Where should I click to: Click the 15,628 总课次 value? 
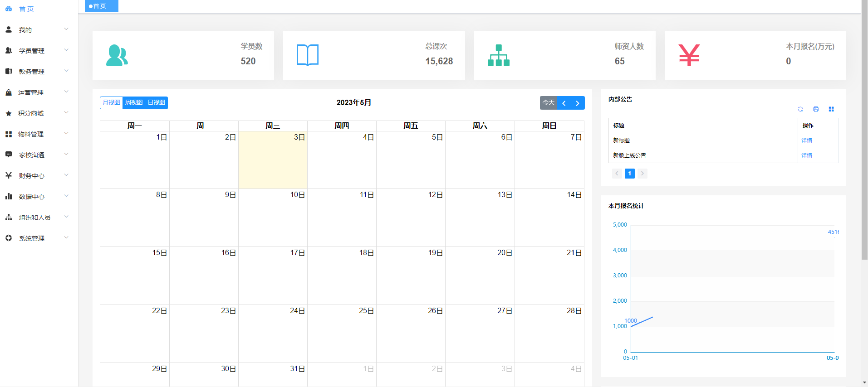pyautogui.click(x=439, y=61)
